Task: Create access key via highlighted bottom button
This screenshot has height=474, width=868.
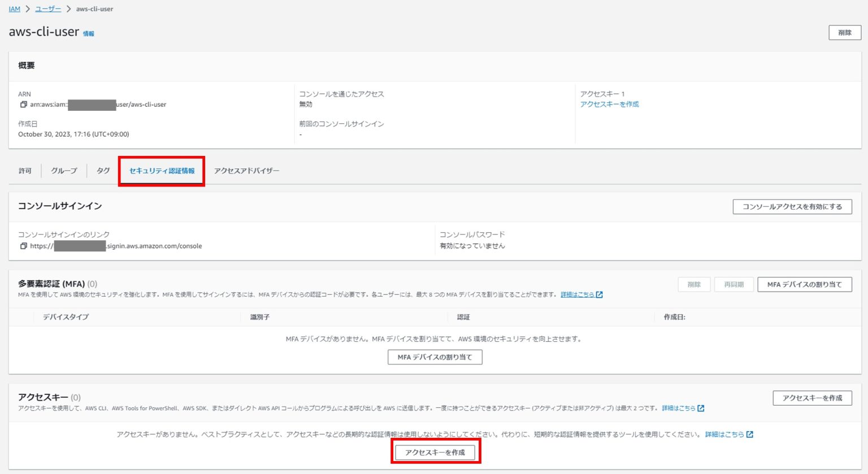Action: pos(435,451)
